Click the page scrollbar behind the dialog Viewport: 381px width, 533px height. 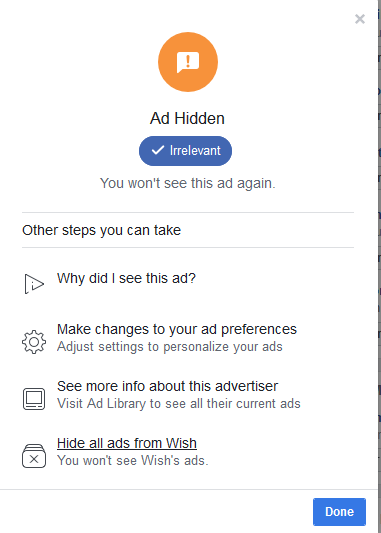click(x=379, y=266)
